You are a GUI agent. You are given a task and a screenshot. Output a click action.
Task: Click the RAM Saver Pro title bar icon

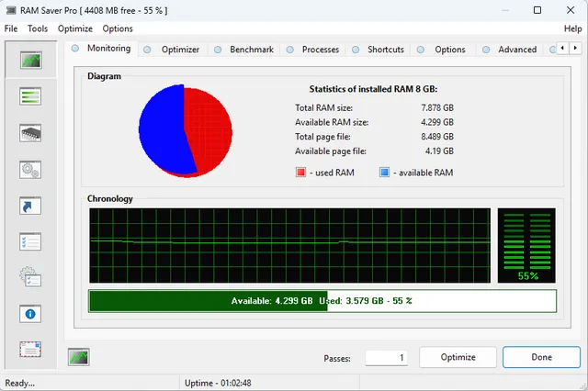pos(11,10)
